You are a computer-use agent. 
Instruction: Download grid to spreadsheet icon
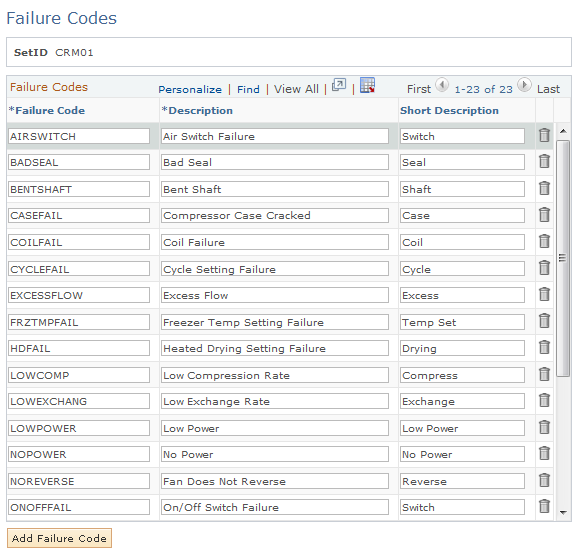pos(367,85)
